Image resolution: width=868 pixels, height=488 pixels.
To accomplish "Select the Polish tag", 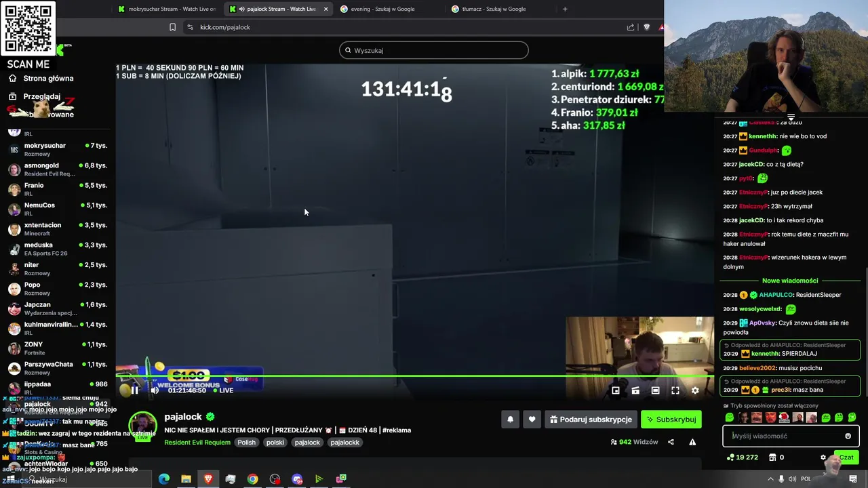I will click(246, 443).
